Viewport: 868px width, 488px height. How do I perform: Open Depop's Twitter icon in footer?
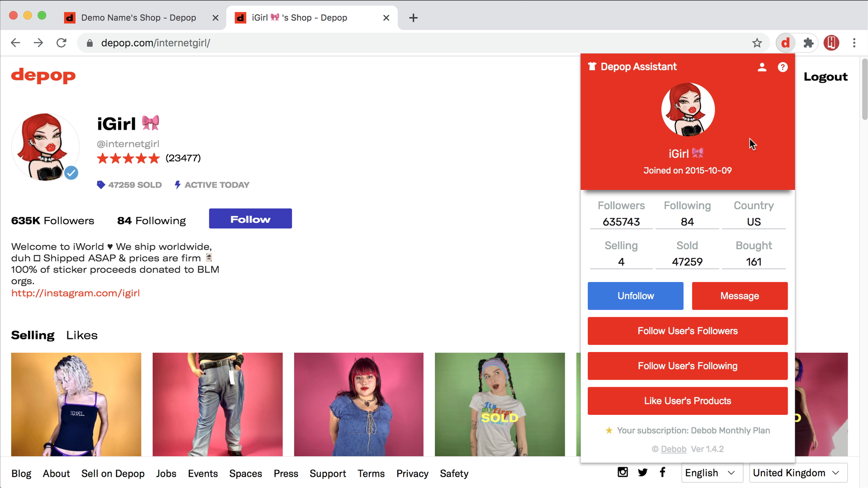[642, 472]
